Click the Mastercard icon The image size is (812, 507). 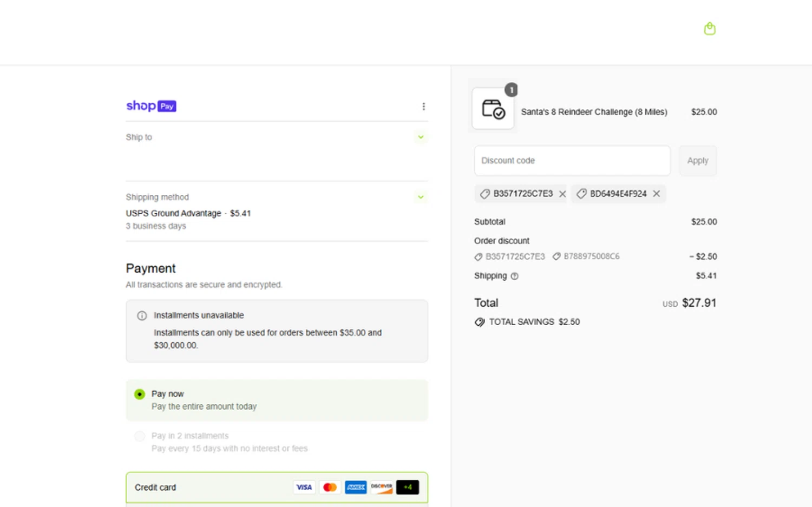(x=330, y=488)
